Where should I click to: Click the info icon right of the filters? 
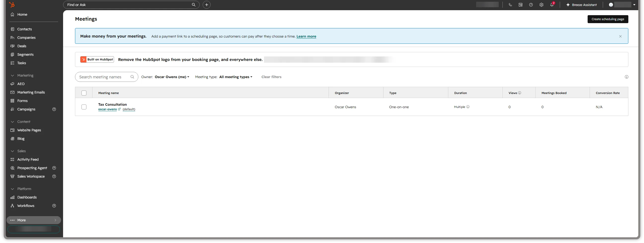(626, 77)
